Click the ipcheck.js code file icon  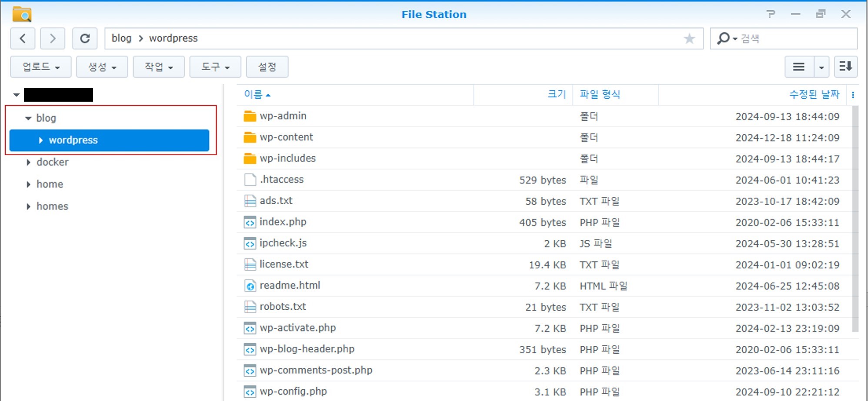250,243
